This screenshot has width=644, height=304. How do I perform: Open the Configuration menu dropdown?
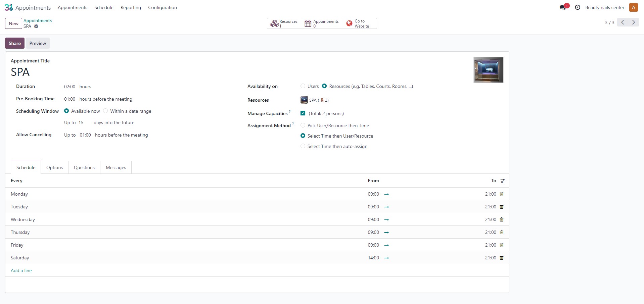click(162, 7)
